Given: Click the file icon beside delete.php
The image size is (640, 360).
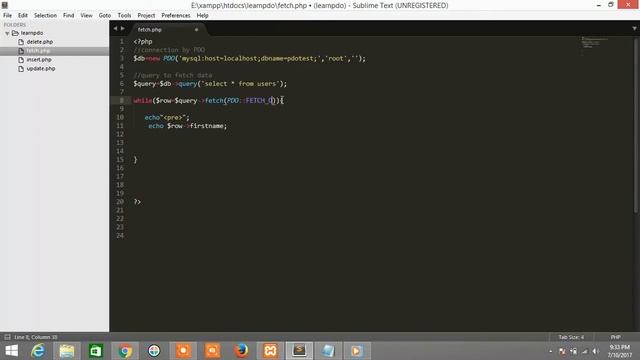Looking at the screenshot, I should pyautogui.click(x=21, y=42).
